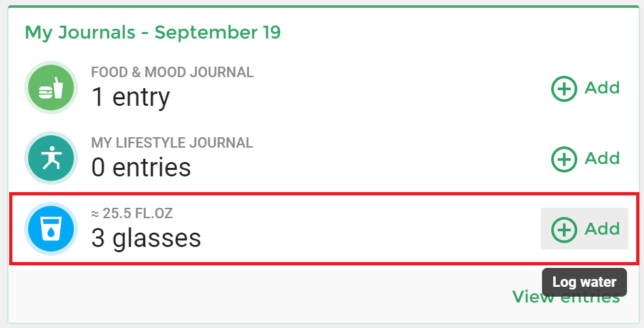This screenshot has height=328, width=644.
Task: Select the FOOD & MOOD JOURNAL label
Action: [172, 73]
